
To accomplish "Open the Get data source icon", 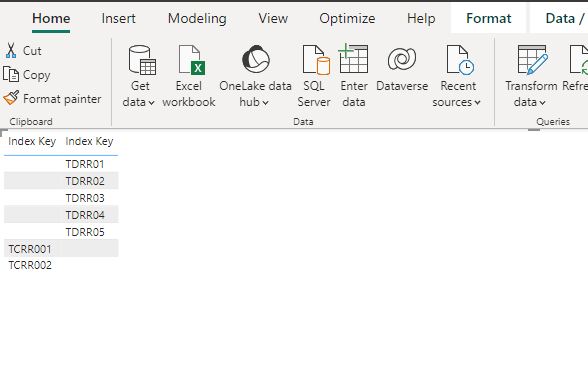I will pyautogui.click(x=142, y=60).
